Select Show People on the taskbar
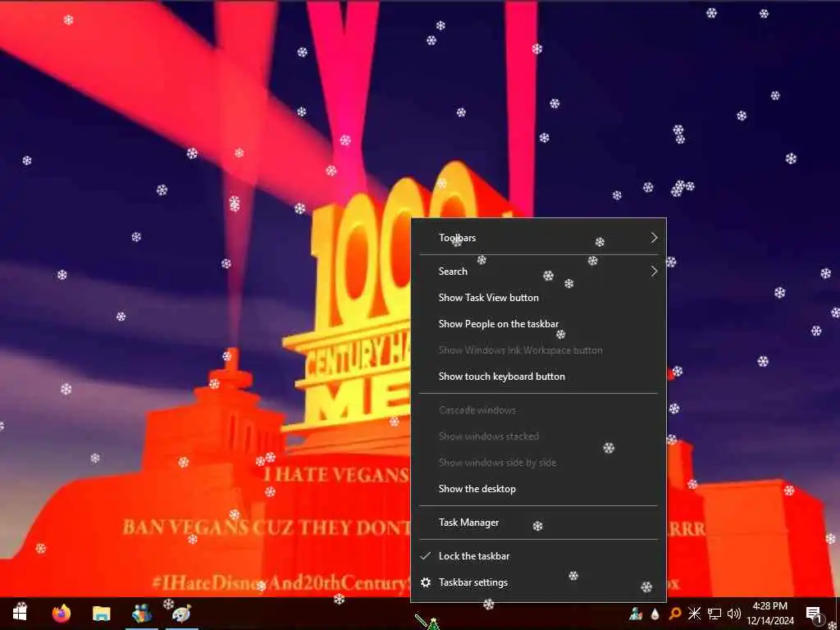840x630 pixels. click(538, 324)
